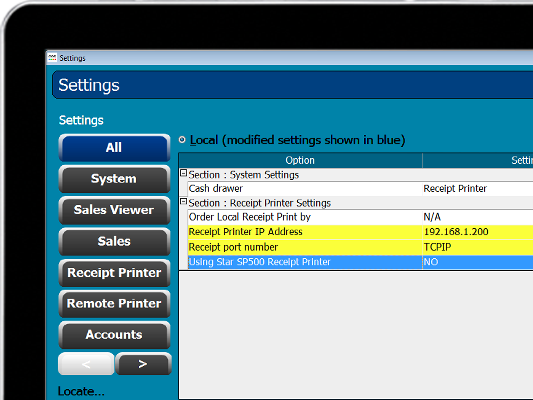The image size is (533, 400).
Task: Click the Settings window title bar icon
Action: (52, 58)
